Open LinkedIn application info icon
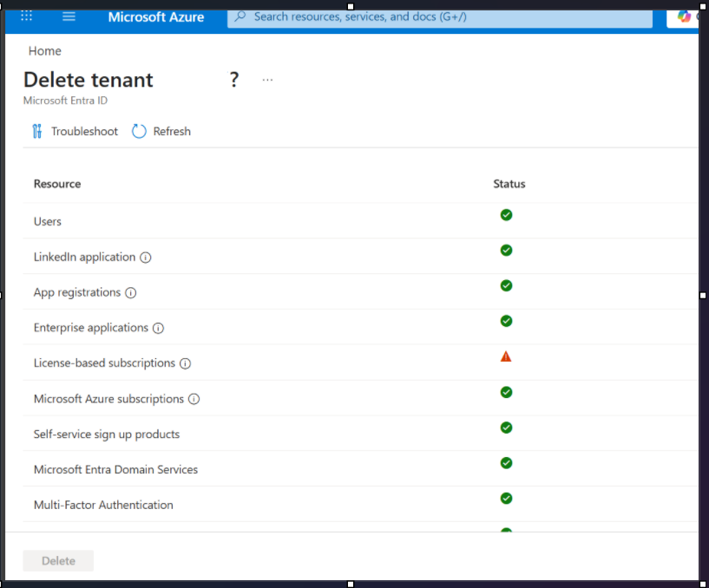Viewport: 709px width, 588px height. pos(146,258)
